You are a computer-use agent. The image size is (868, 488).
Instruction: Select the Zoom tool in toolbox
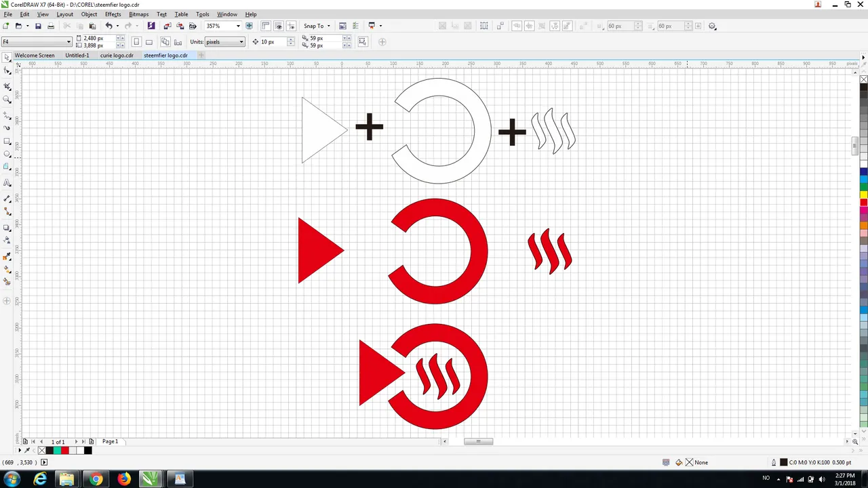pos(7,99)
